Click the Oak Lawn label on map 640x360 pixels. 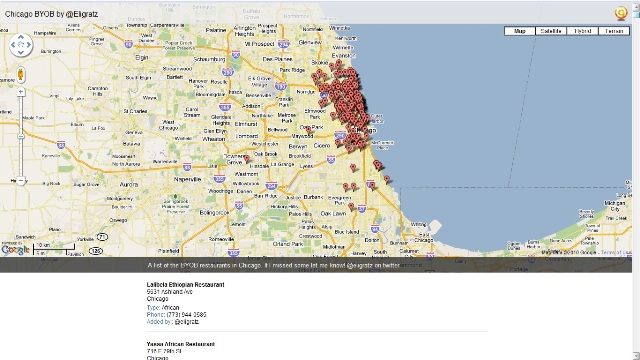[333, 213]
